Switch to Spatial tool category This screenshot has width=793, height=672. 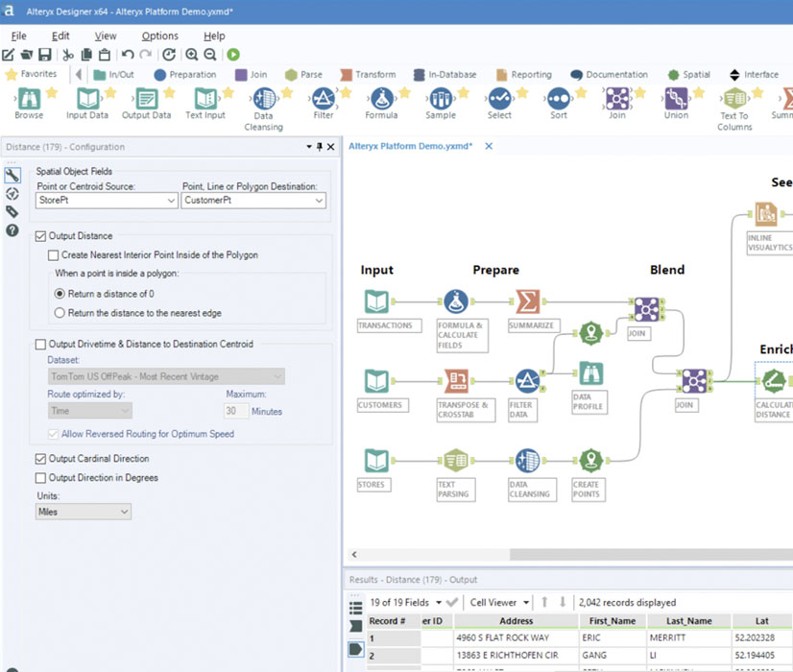(x=688, y=75)
